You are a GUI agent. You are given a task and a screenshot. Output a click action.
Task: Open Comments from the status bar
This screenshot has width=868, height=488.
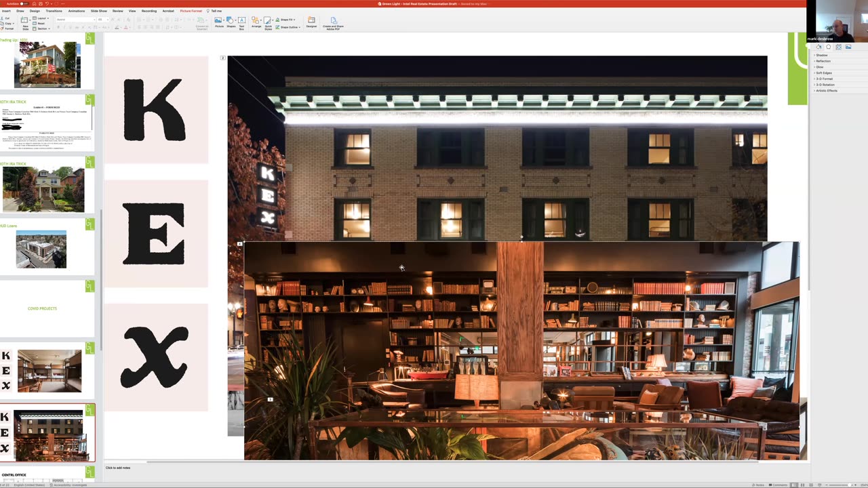(x=779, y=485)
